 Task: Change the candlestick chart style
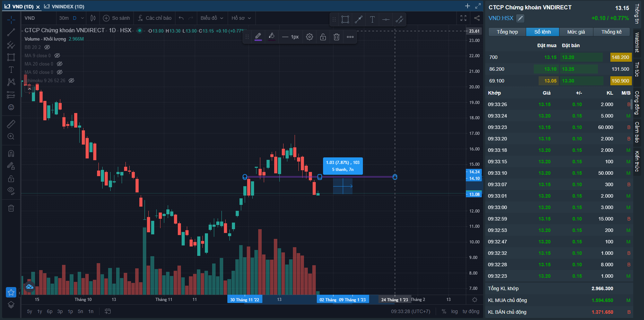click(93, 18)
